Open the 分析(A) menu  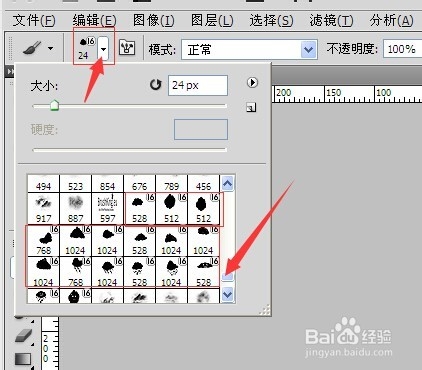point(391,21)
